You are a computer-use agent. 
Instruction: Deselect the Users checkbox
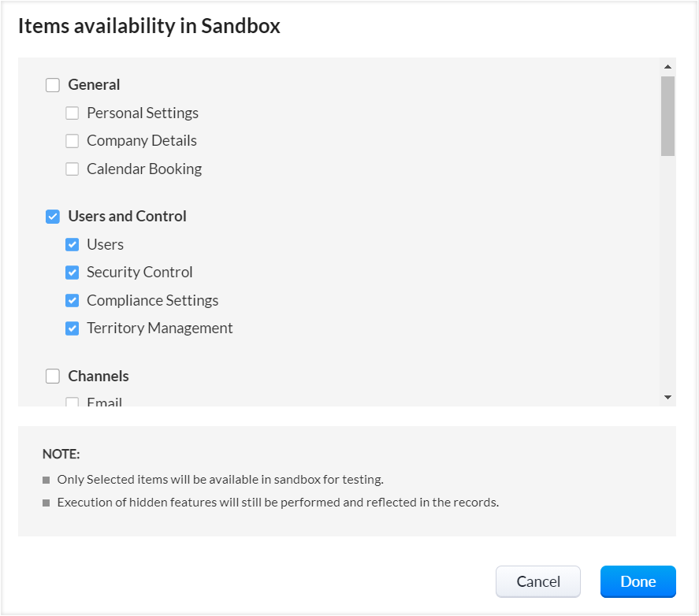[73, 245]
